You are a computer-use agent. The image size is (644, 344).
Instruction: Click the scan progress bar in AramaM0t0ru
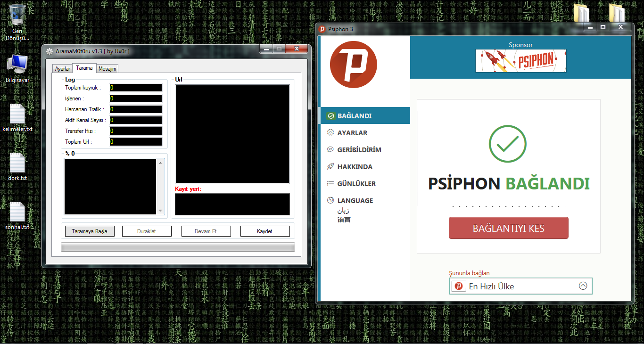(x=178, y=247)
